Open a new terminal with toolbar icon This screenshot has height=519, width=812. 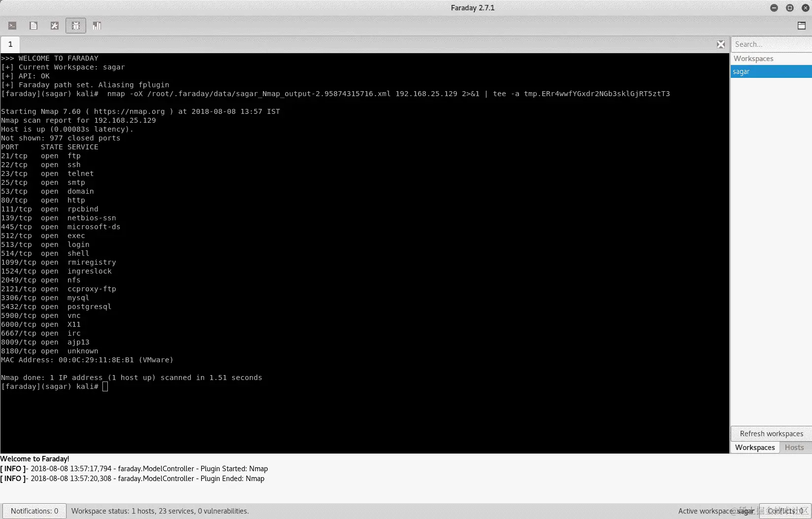pos(12,26)
